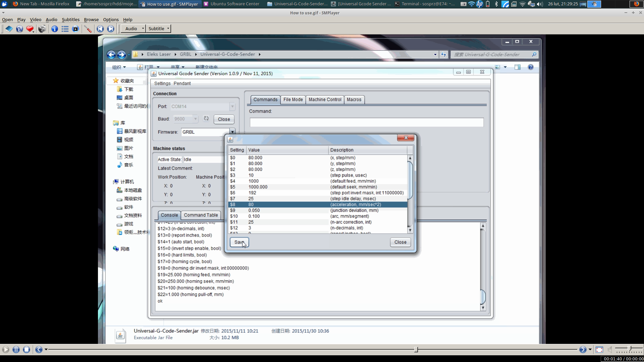The height and width of the screenshot is (362, 644).
Task: Click the clock showing 26 lut, 21:29:25
Action: click(563, 4)
